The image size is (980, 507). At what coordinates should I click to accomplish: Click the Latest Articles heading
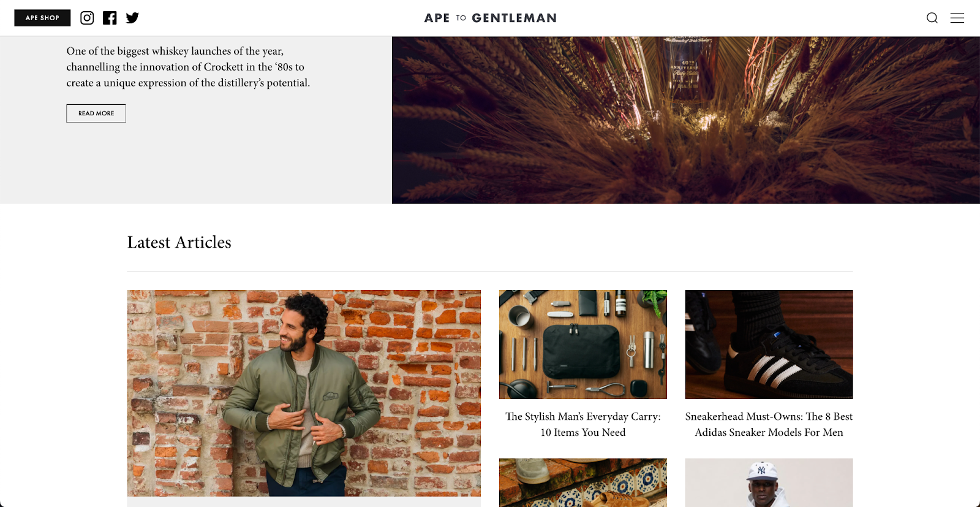(179, 242)
